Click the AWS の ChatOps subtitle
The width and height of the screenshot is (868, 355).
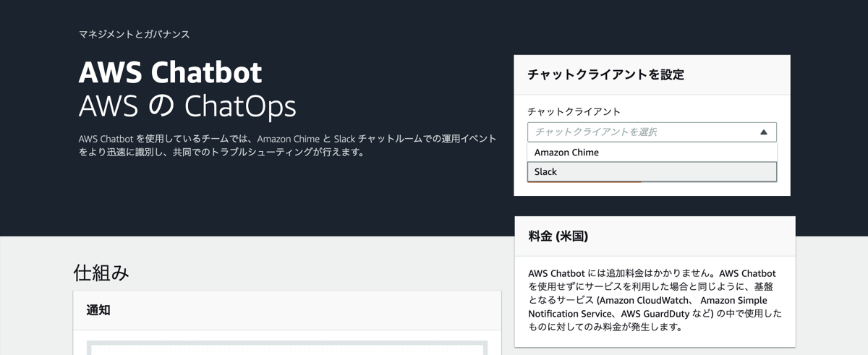pyautogui.click(x=187, y=107)
